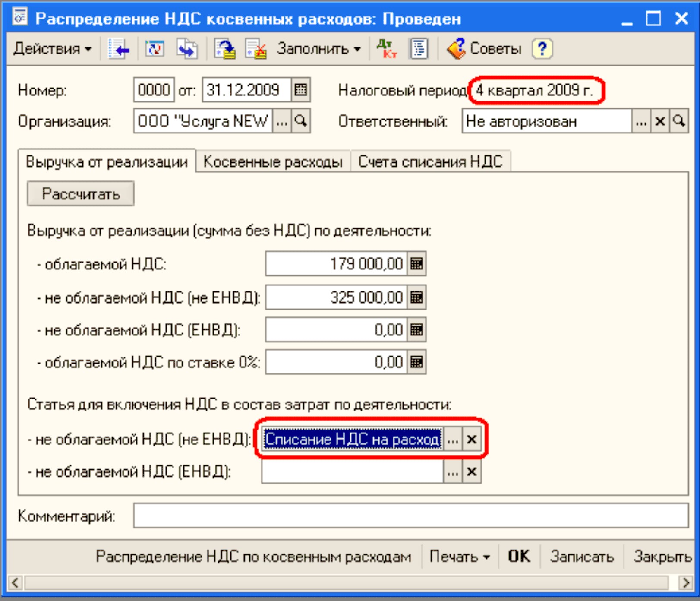
Task: Click magnifier open icon for Ответственный
Action: coord(679,121)
